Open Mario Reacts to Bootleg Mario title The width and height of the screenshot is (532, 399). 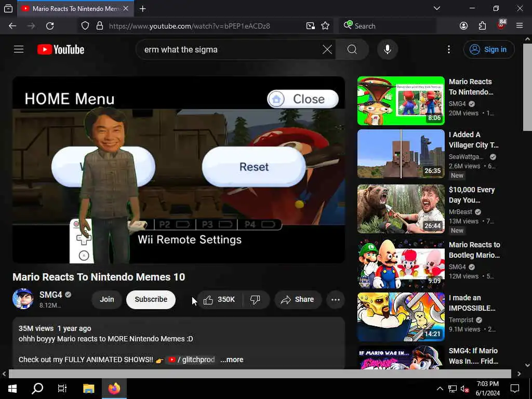474,250
